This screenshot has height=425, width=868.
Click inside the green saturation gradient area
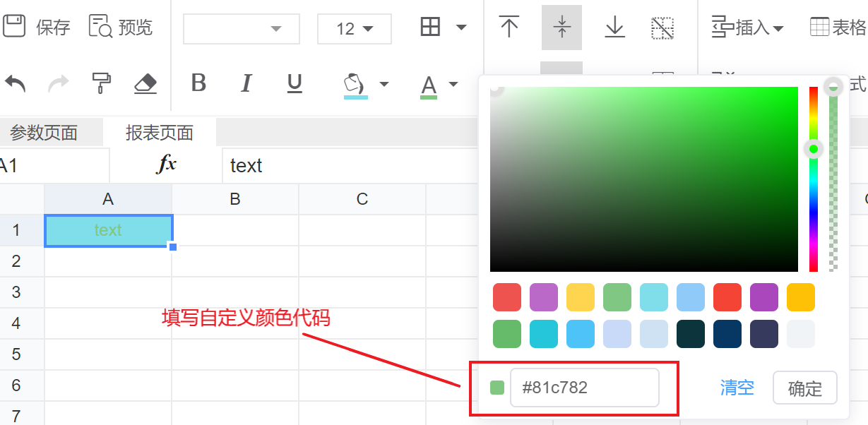click(x=644, y=179)
